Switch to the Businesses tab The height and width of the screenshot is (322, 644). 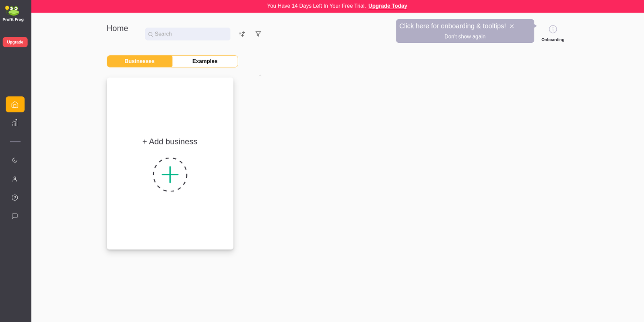pos(140,61)
